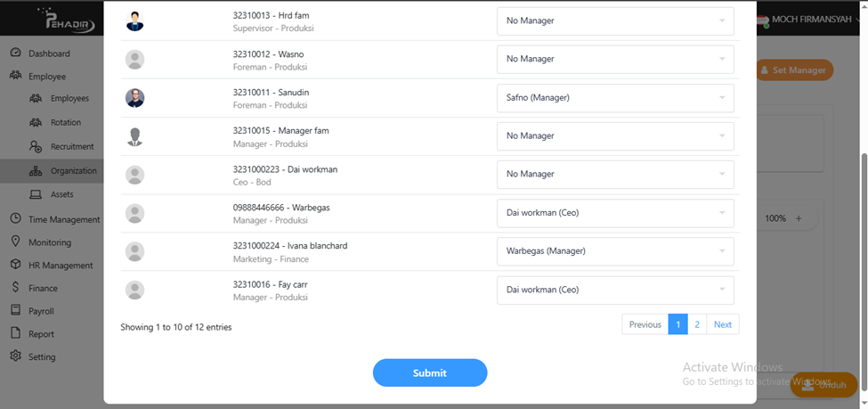The width and height of the screenshot is (868, 409).
Task: Click the Submit button
Action: (x=430, y=372)
